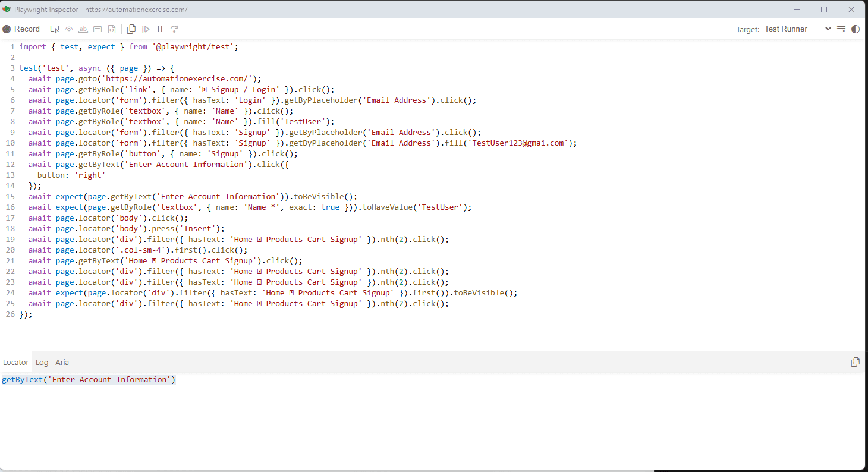Click into the getByText locator field
The height and width of the screenshot is (472, 868).
[x=89, y=380]
